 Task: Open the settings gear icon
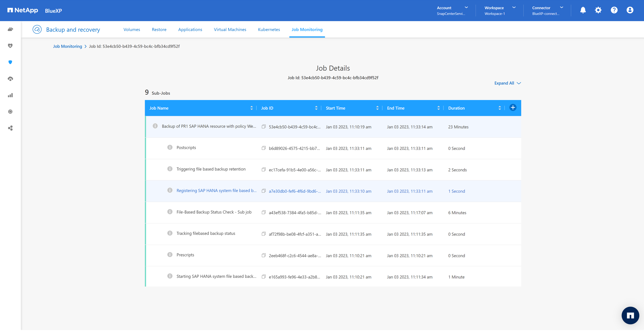[x=598, y=10]
